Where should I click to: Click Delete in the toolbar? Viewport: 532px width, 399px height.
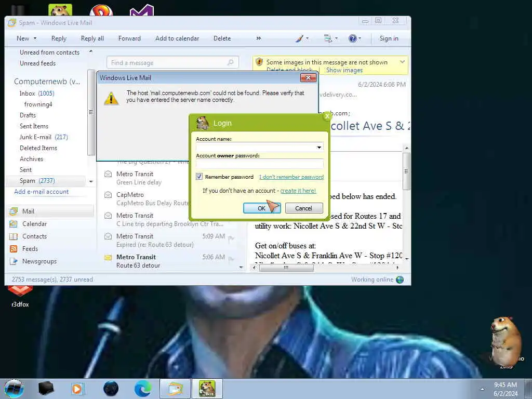coord(222,38)
